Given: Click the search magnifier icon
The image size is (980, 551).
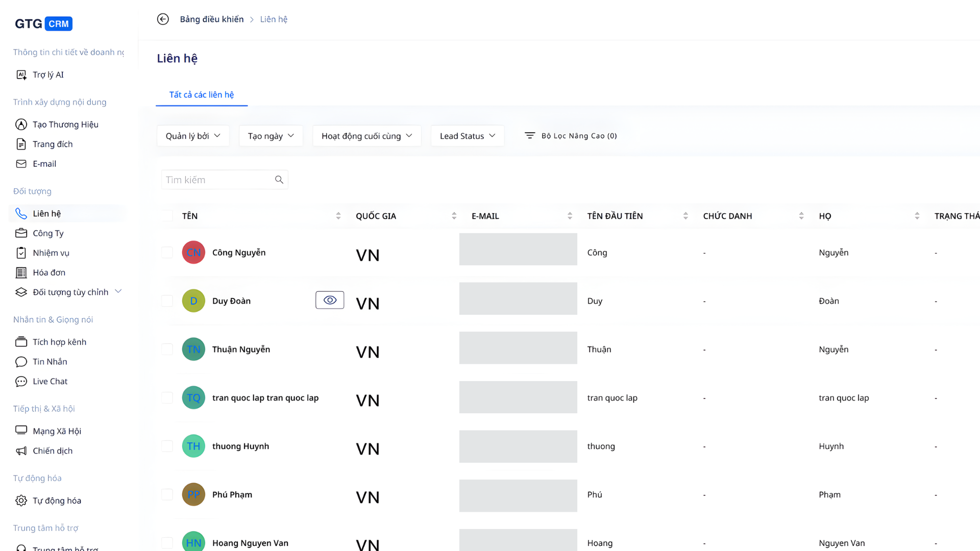Looking at the screenshot, I should pos(279,180).
